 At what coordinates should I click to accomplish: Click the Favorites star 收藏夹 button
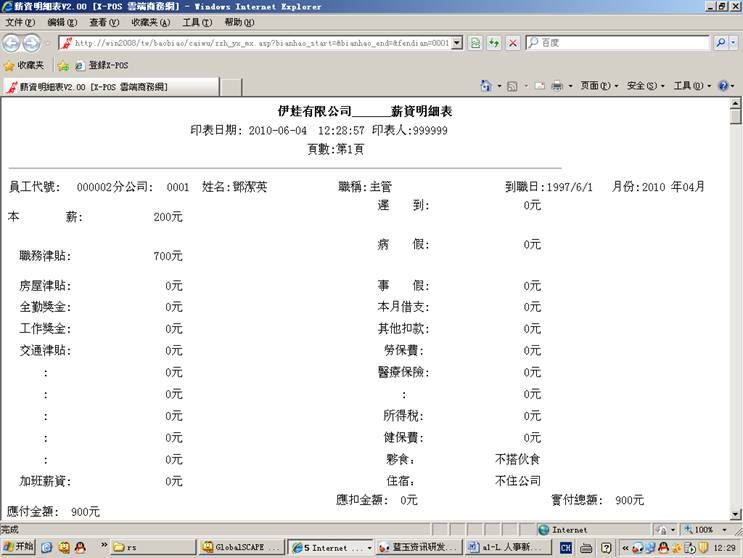coord(24,65)
